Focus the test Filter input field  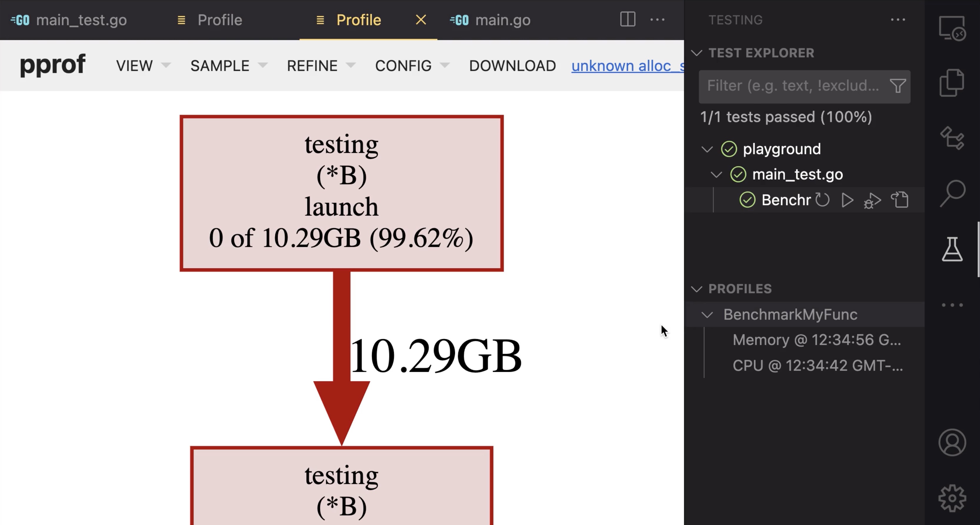[x=804, y=86]
